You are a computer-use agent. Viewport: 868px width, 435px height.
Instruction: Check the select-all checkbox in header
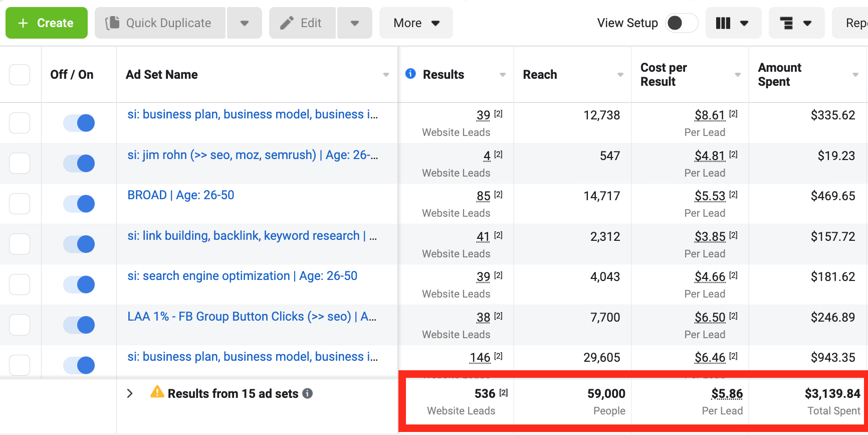pyautogui.click(x=20, y=75)
